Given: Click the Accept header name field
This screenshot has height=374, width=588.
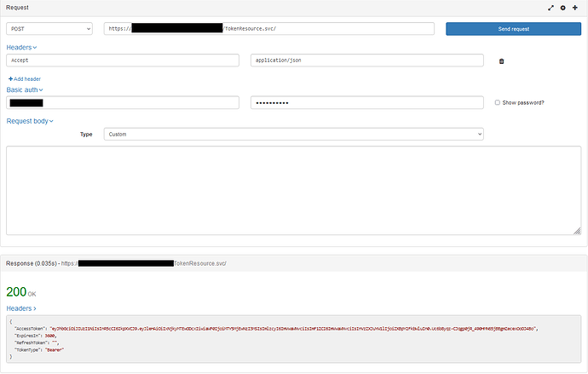Looking at the screenshot, I should [123, 60].
